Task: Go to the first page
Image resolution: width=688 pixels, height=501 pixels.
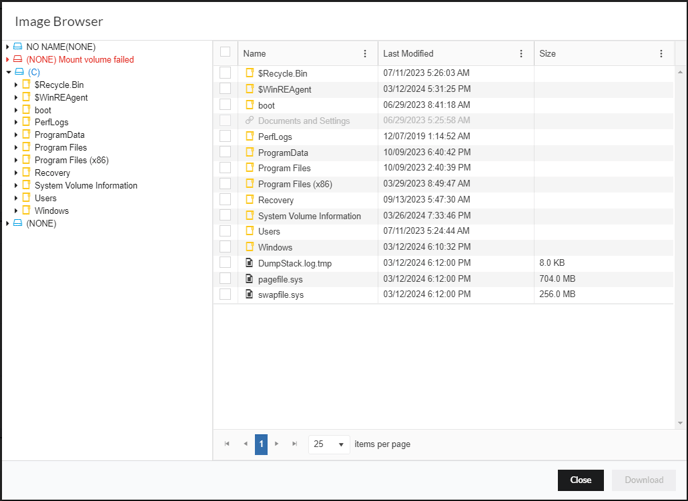Action: pyautogui.click(x=227, y=444)
